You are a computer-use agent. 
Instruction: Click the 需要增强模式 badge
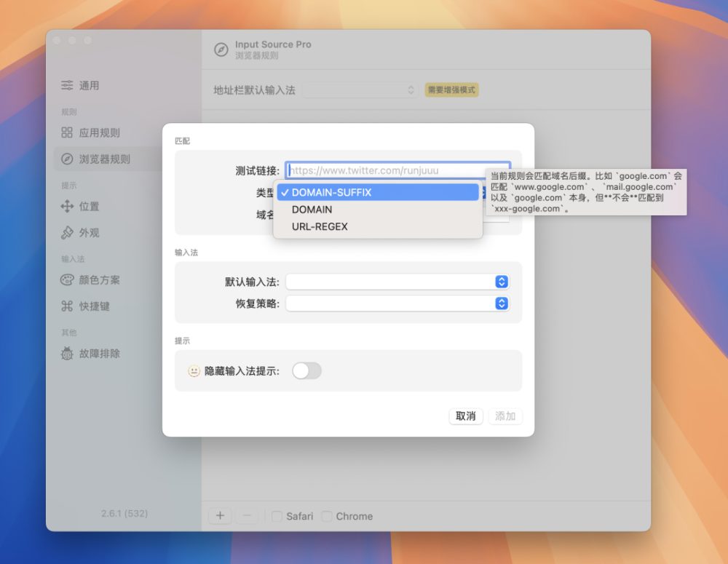(x=452, y=90)
